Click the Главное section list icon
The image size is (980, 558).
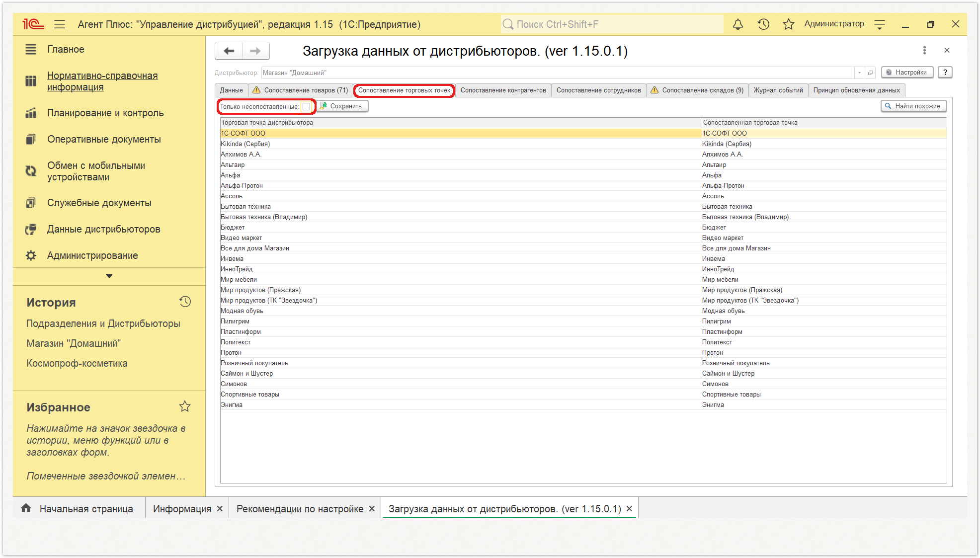(31, 49)
